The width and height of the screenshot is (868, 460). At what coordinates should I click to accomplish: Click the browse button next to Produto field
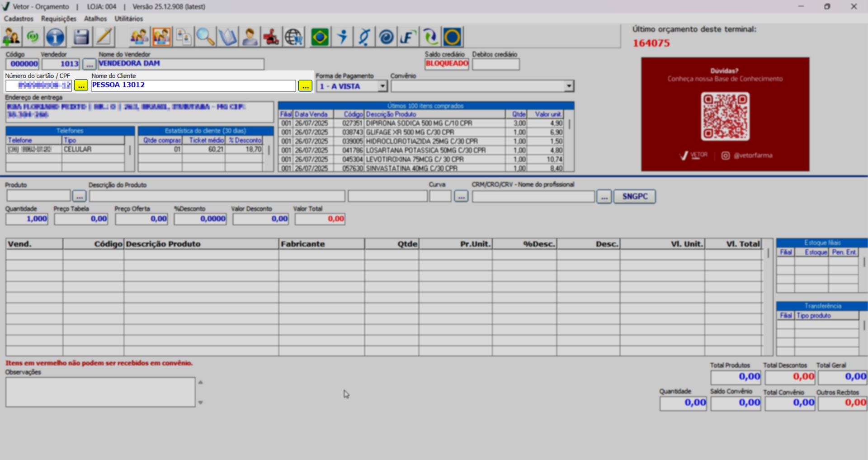click(79, 196)
